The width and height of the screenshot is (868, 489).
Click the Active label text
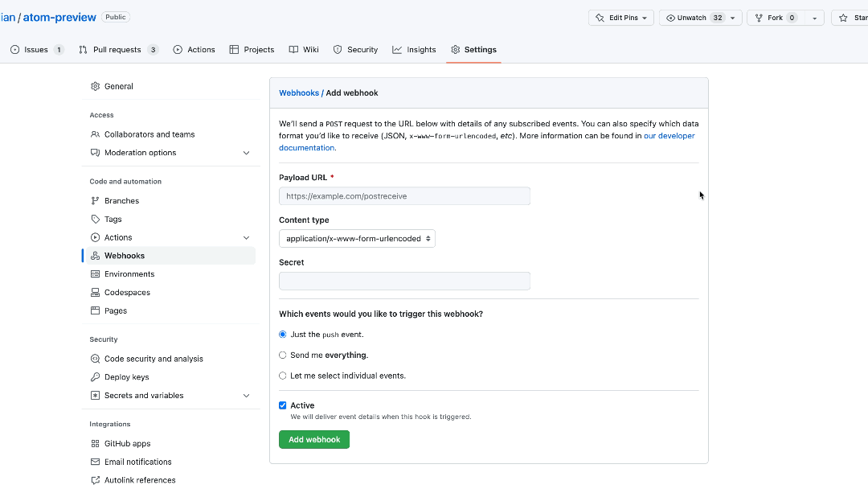pos(302,405)
